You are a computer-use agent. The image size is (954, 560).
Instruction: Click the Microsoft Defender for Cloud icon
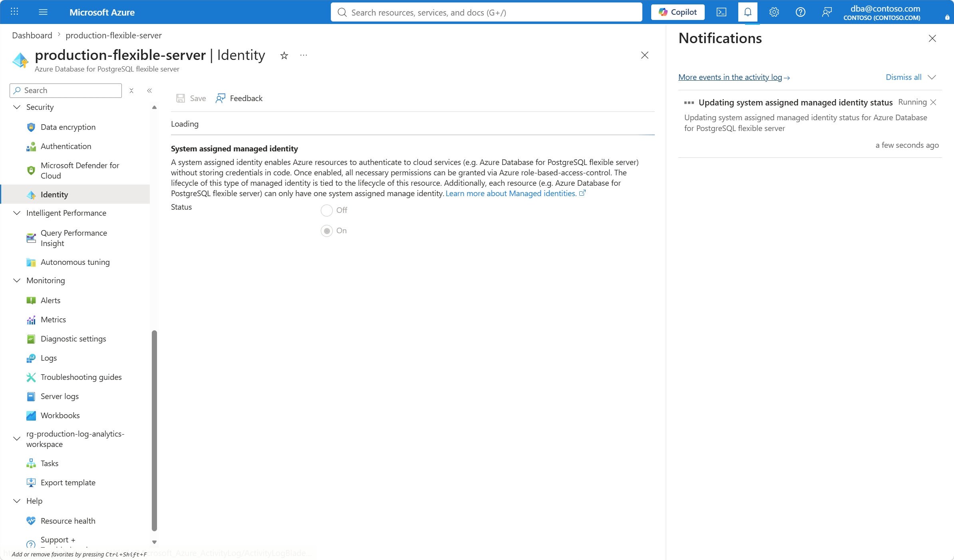click(x=31, y=171)
